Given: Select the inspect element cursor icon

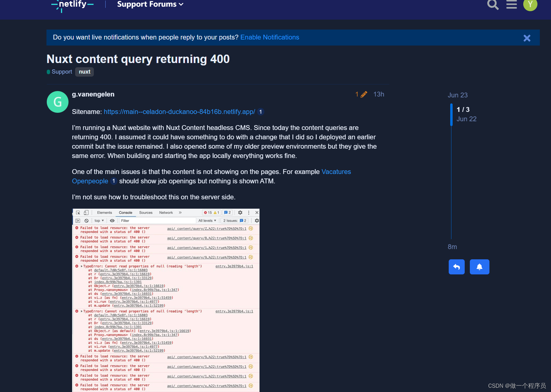Looking at the screenshot, I should click(78, 213).
